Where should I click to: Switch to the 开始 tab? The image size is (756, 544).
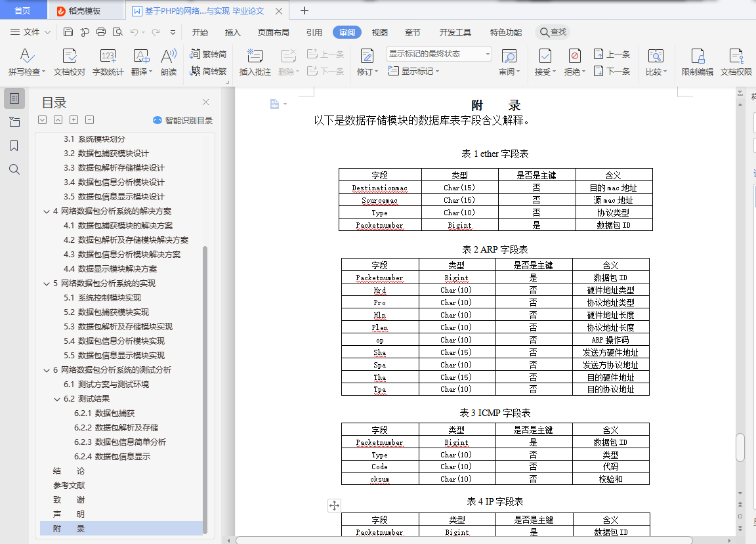pos(199,32)
